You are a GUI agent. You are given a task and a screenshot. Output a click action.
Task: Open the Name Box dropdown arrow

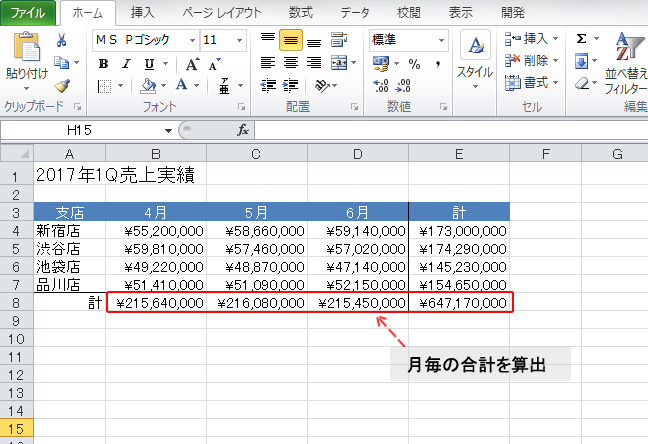pyautogui.click(x=168, y=130)
